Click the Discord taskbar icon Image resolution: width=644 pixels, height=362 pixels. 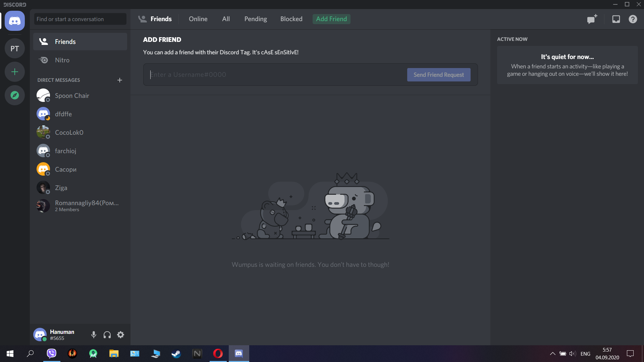pyautogui.click(x=239, y=354)
